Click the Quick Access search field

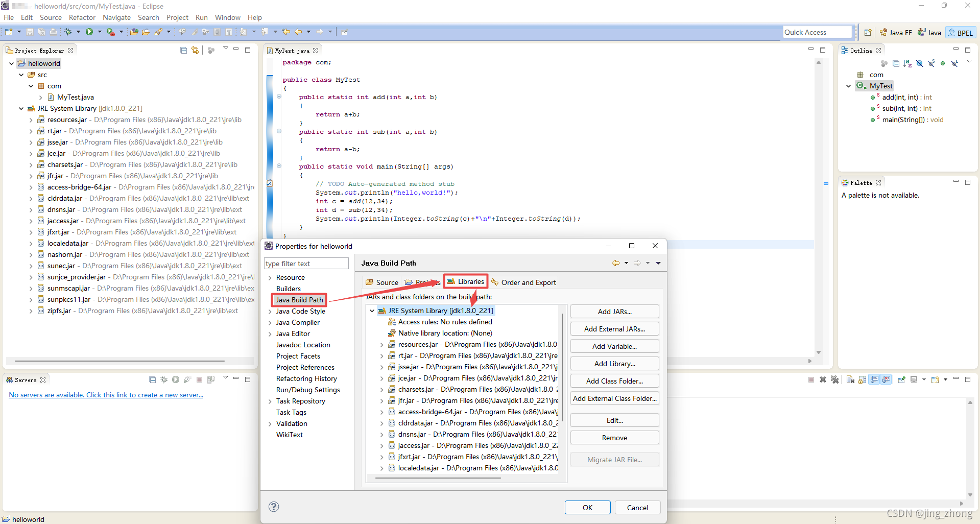(818, 32)
